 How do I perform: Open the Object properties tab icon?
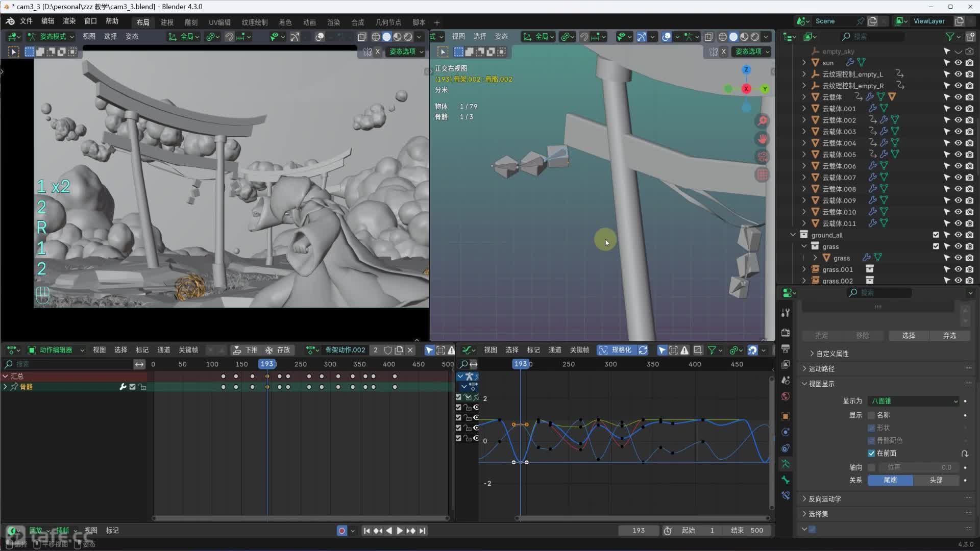786,416
